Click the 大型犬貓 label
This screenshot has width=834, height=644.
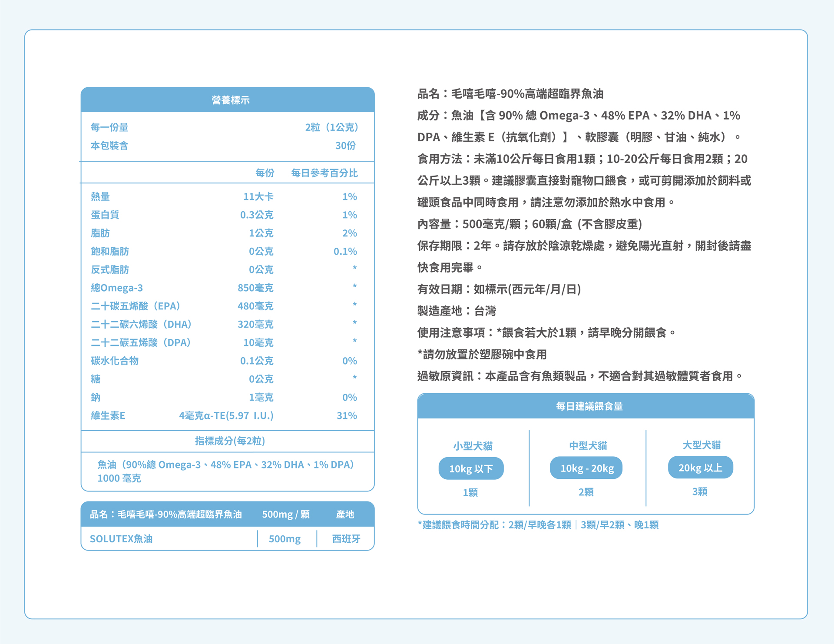pyautogui.click(x=702, y=445)
